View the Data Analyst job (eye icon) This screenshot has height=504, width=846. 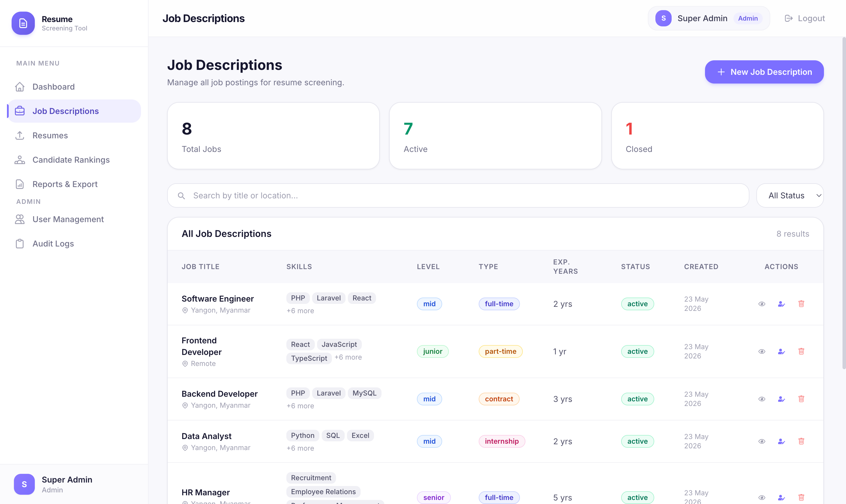(762, 441)
